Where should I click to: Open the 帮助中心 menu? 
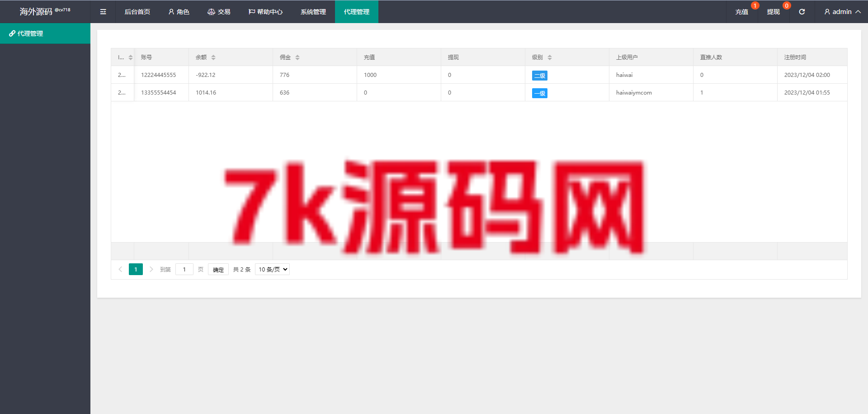click(265, 12)
